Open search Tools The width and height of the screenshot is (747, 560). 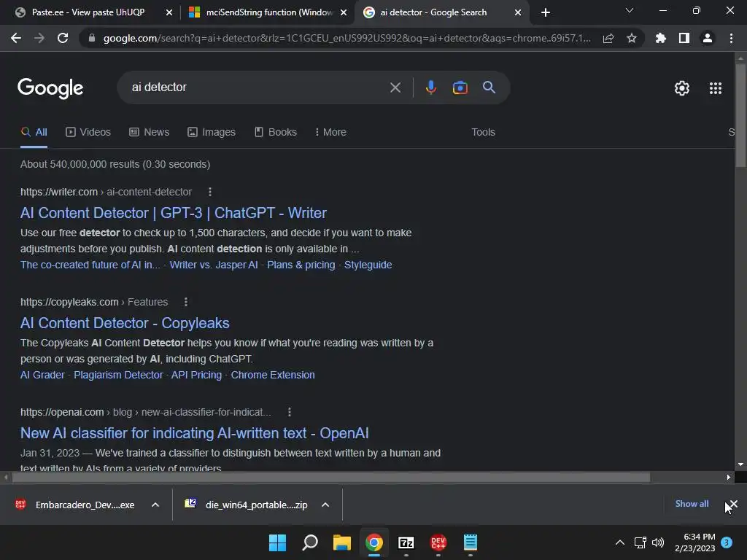(483, 132)
